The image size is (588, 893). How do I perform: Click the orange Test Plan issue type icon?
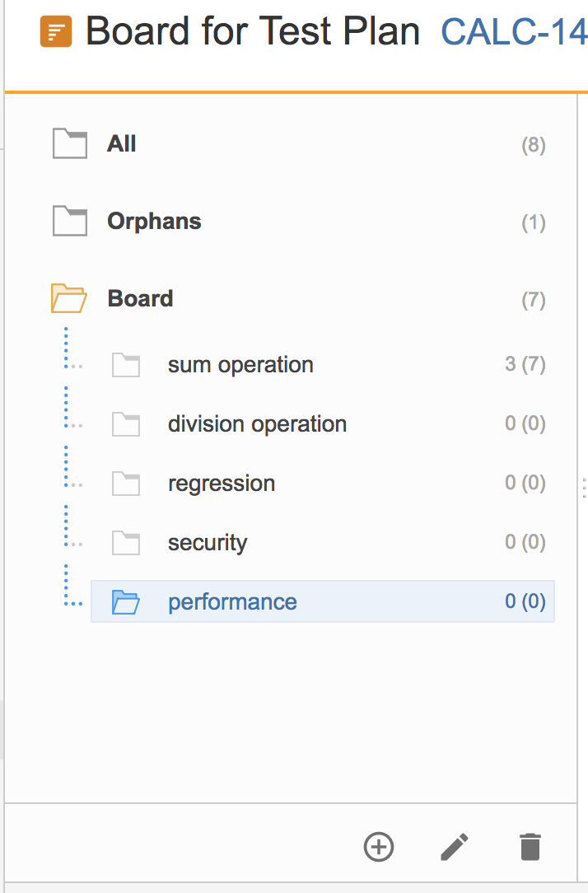56,31
